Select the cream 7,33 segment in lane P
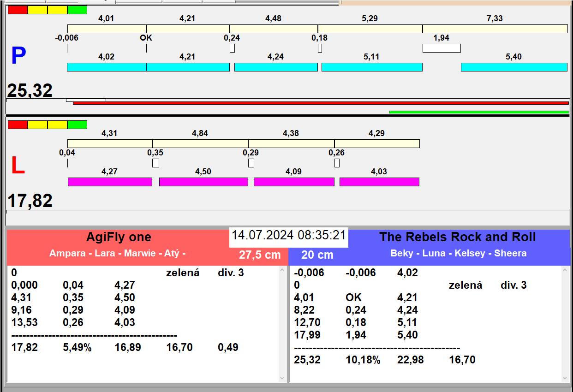573x392 pixels. click(495, 29)
